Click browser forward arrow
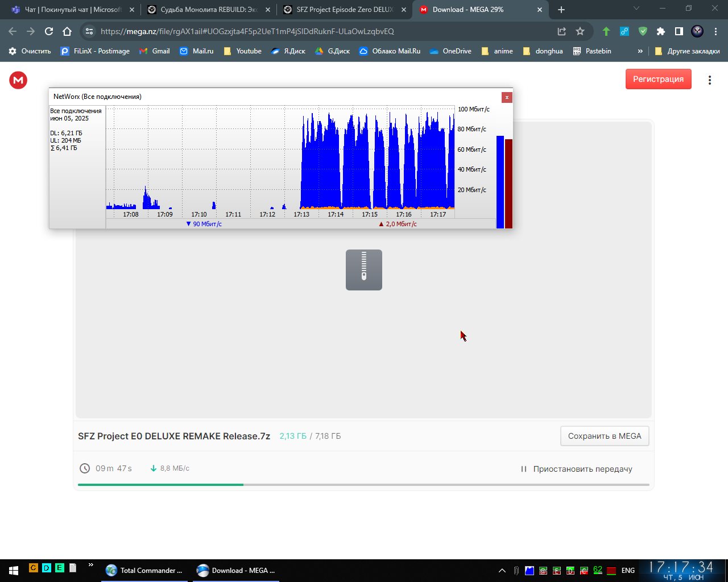This screenshot has width=728, height=582. 31,31
